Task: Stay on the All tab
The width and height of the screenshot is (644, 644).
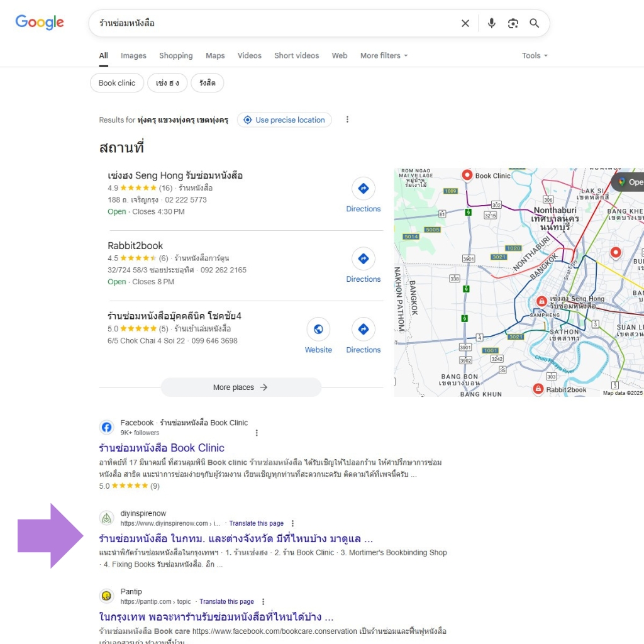Action: coord(104,55)
